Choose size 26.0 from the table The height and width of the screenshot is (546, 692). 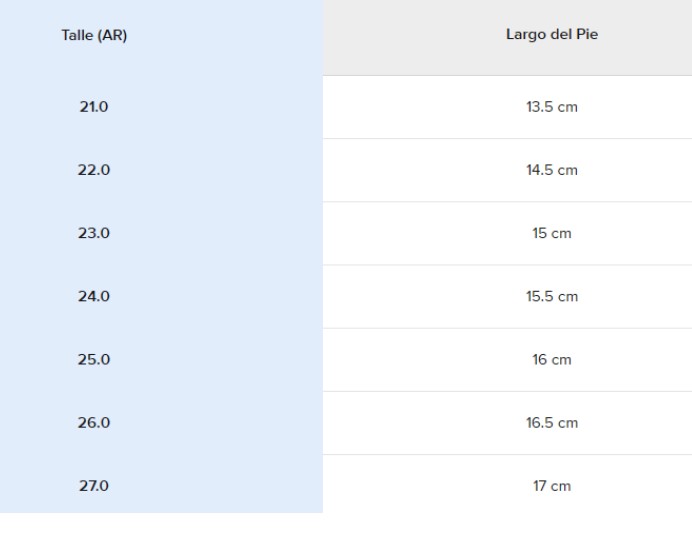pos(94,423)
